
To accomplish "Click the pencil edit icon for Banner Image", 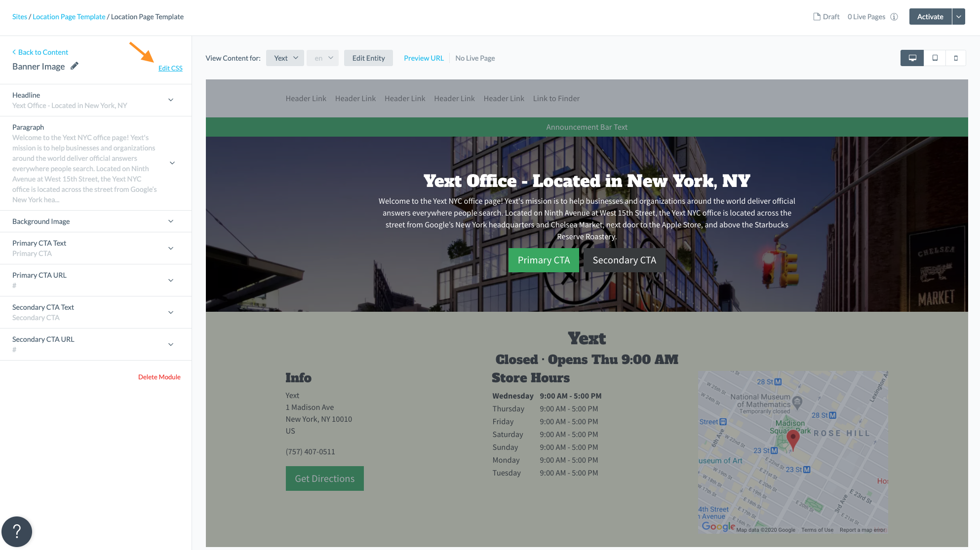I will (75, 66).
